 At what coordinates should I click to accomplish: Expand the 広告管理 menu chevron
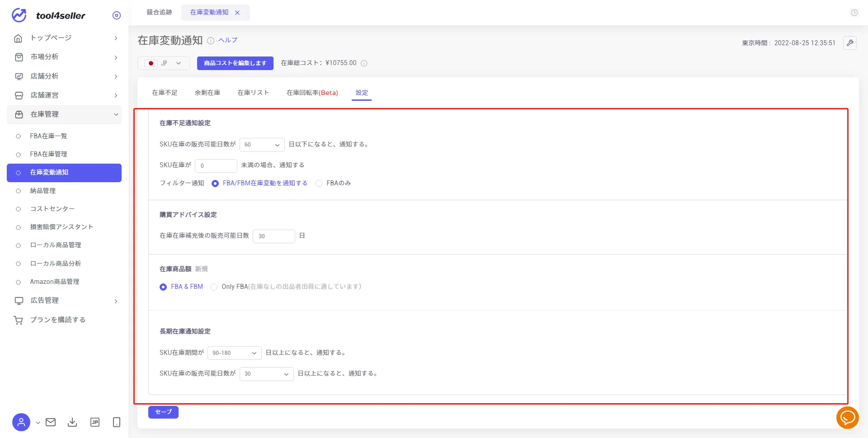point(116,301)
